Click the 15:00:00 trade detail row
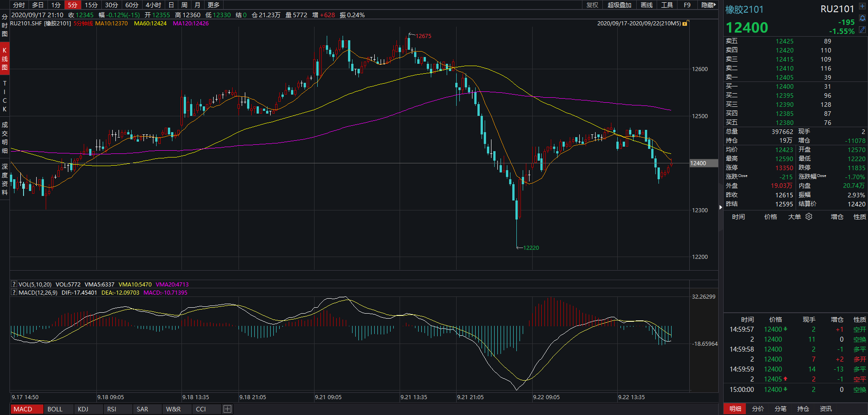868x415 pixels. [x=795, y=389]
